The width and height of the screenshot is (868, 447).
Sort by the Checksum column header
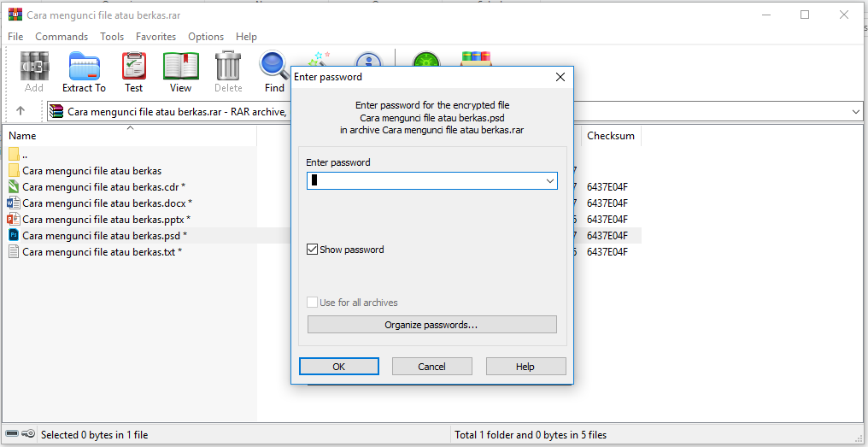click(611, 136)
